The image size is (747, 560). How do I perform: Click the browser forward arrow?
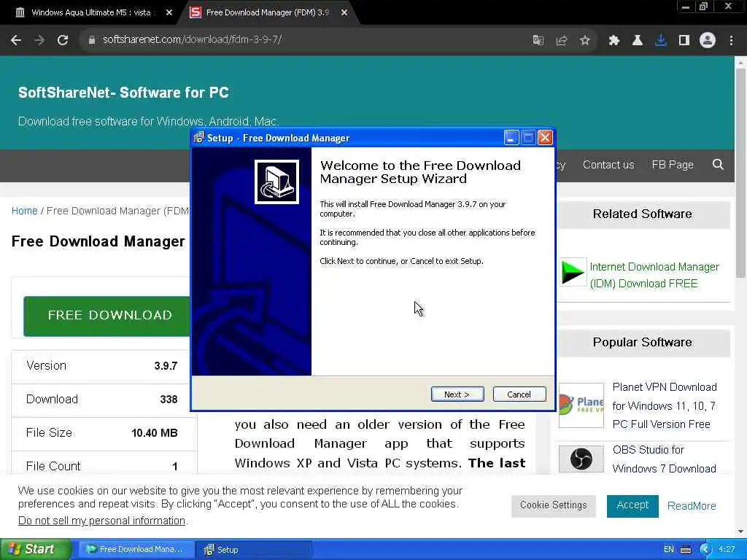tap(39, 40)
